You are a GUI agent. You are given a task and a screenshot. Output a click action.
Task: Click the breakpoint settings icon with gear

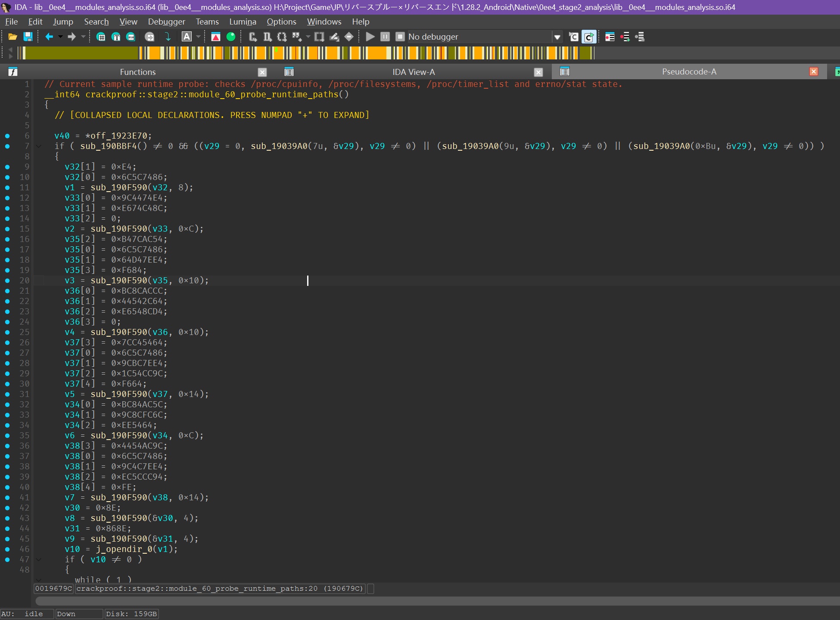click(640, 37)
